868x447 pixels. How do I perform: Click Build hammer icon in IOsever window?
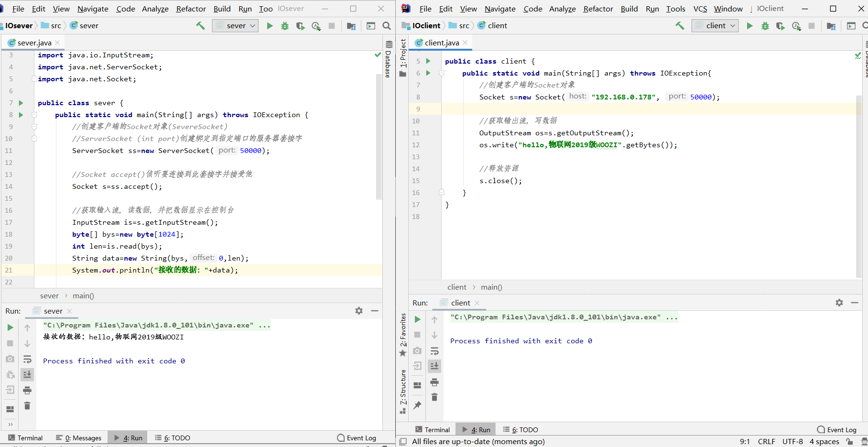coord(200,26)
